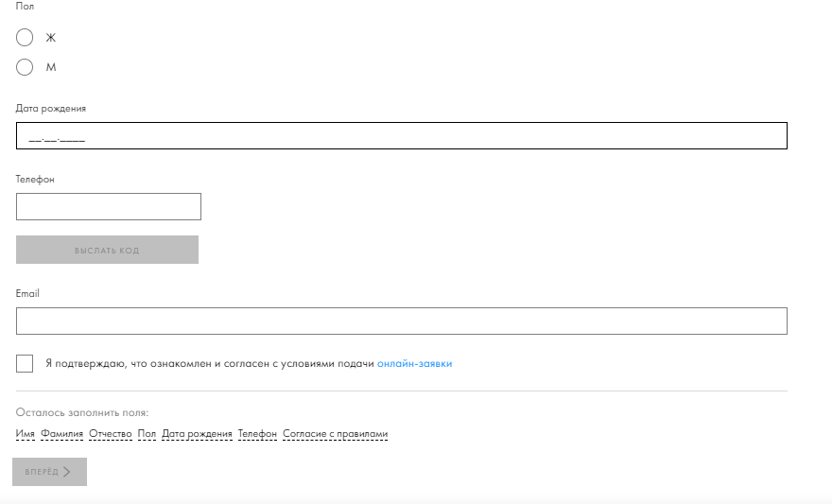Click the consent text beside the checkbox
The height and width of the screenshot is (504, 832).
click(x=209, y=364)
